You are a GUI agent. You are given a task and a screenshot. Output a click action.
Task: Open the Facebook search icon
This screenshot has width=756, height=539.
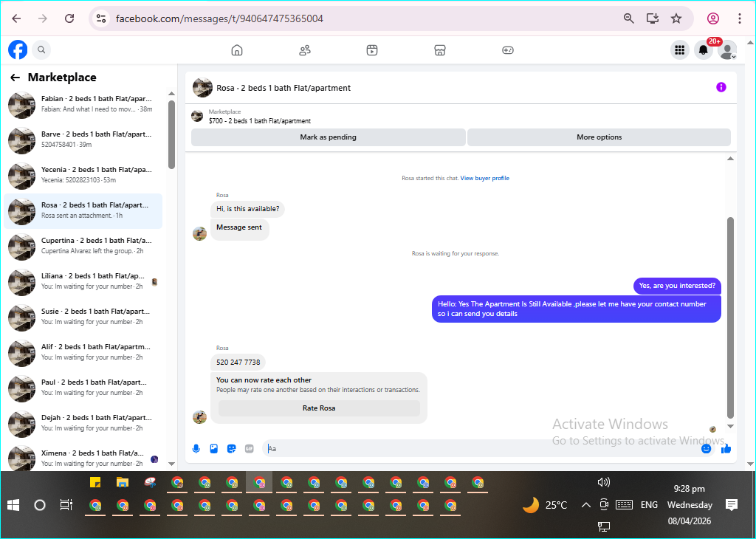tap(41, 49)
